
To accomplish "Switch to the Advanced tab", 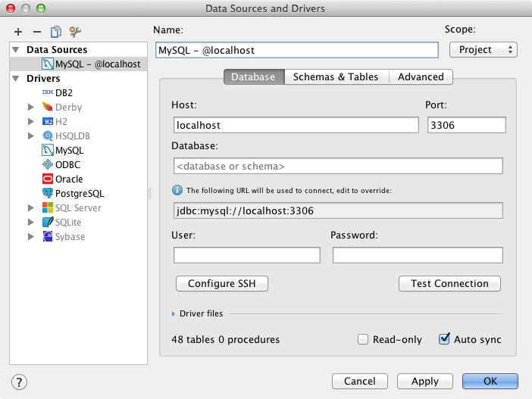I will click(x=421, y=77).
